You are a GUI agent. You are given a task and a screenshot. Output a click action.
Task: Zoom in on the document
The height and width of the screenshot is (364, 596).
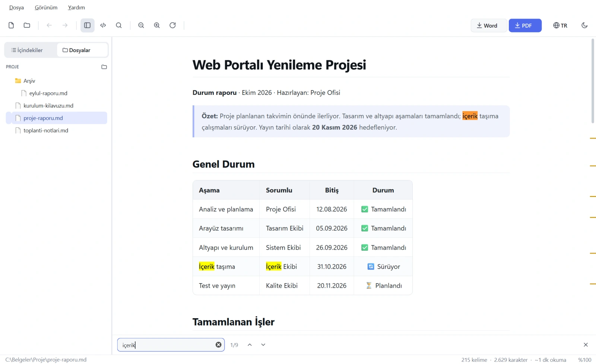pyautogui.click(x=157, y=25)
